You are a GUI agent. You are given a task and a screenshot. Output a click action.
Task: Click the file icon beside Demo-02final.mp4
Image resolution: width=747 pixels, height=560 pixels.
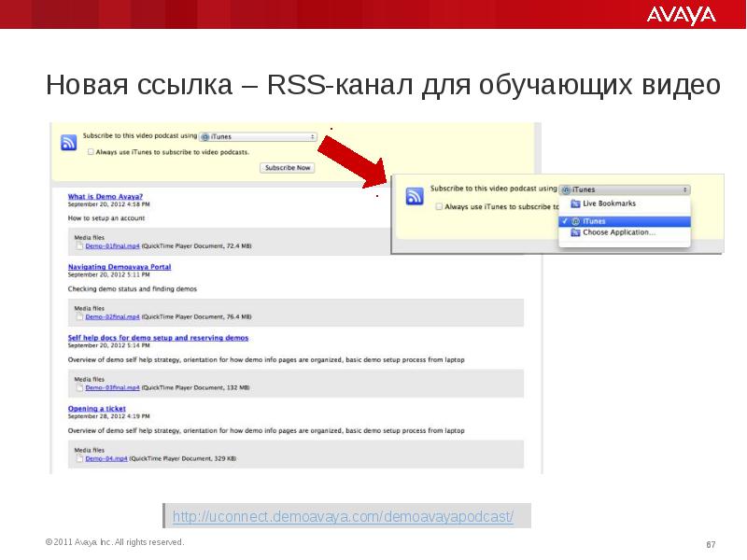click(79, 316)
